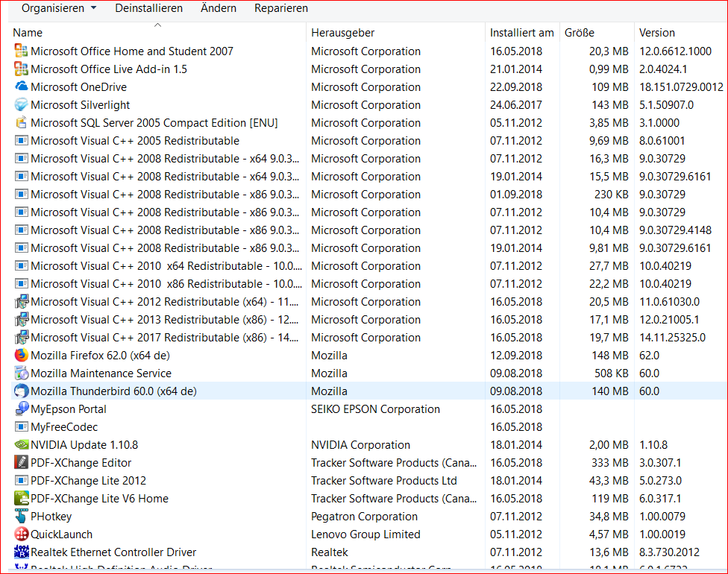The width and height of the screenshot is (728, 574).
Task: Click Microsoft Office Live Add-in 1.5 icon
Action: (x=22, y=69)
